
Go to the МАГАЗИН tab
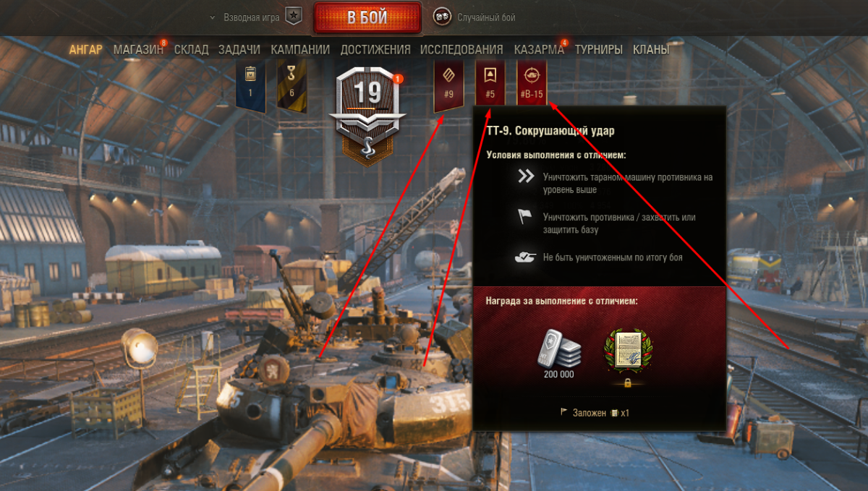pos(138,50)
